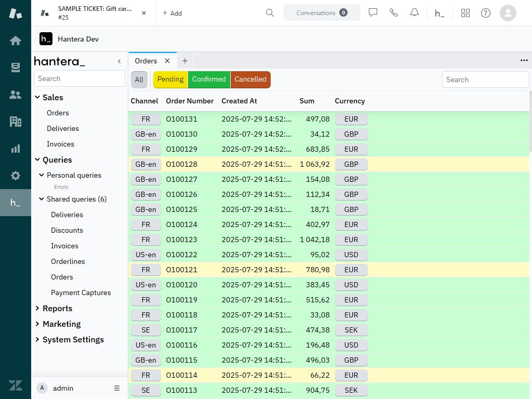Add a new tab with the plus button
The image size is (532, 399).
(x=184, y=61)
